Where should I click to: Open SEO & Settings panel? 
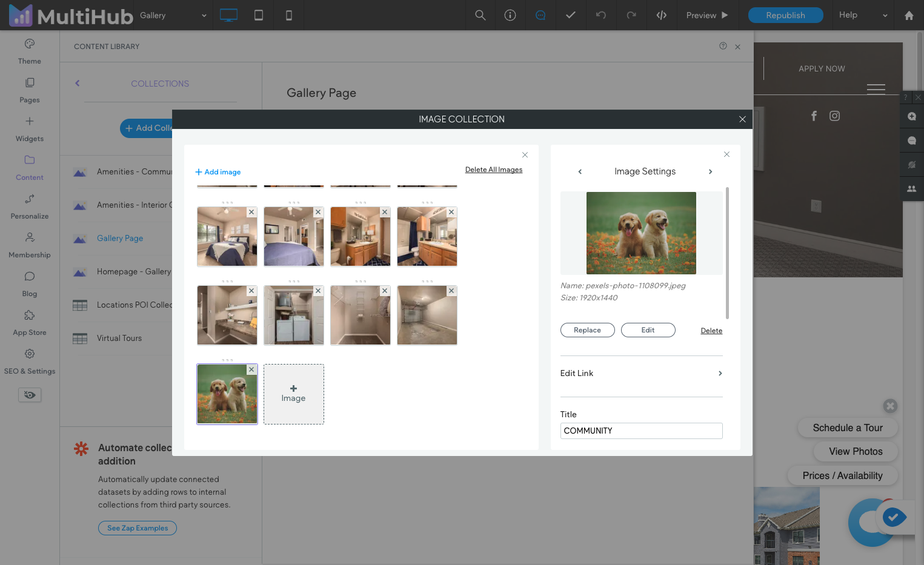[x=30, y=362]
